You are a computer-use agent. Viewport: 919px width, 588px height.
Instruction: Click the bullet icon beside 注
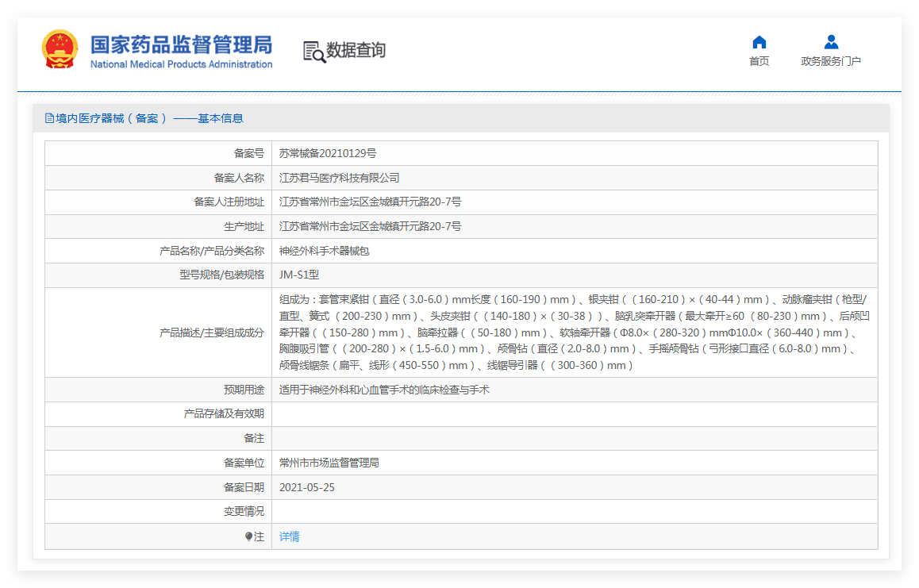(x=248, y=536)
